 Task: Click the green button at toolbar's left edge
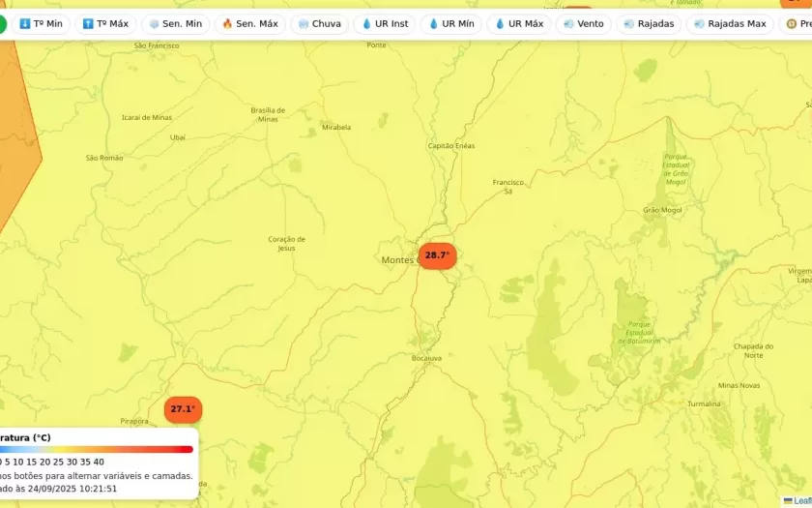(x=3, y=23)
